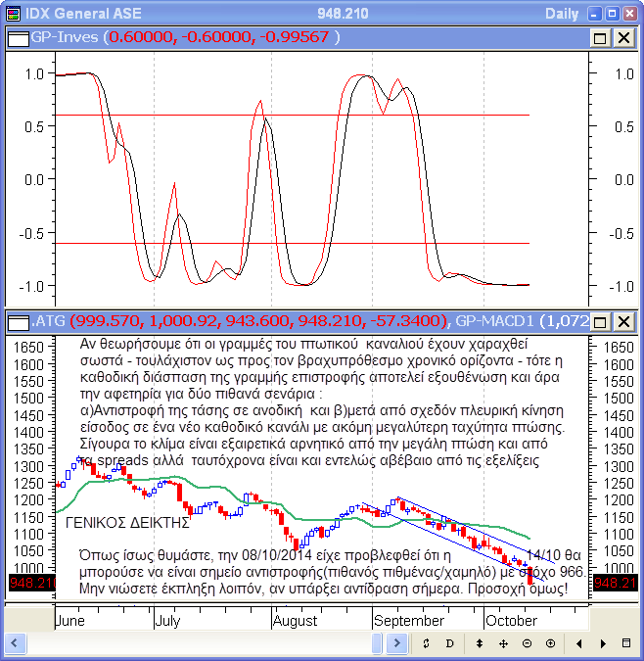Click the refresh chart icon in bottom toolbar

tap(427, 642)
